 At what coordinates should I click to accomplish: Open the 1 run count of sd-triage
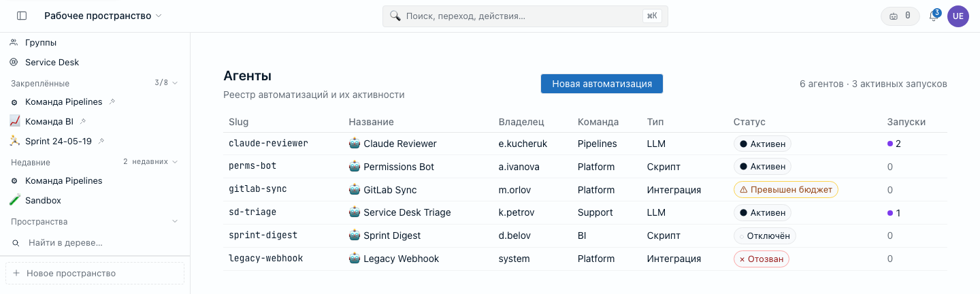point(894,213)
